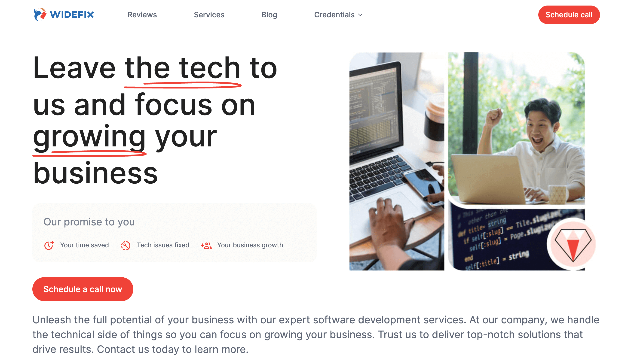Click the tech-issues-fixed icon
The width and height of the screenshot is (631, 364).
(x=126, y=245)
